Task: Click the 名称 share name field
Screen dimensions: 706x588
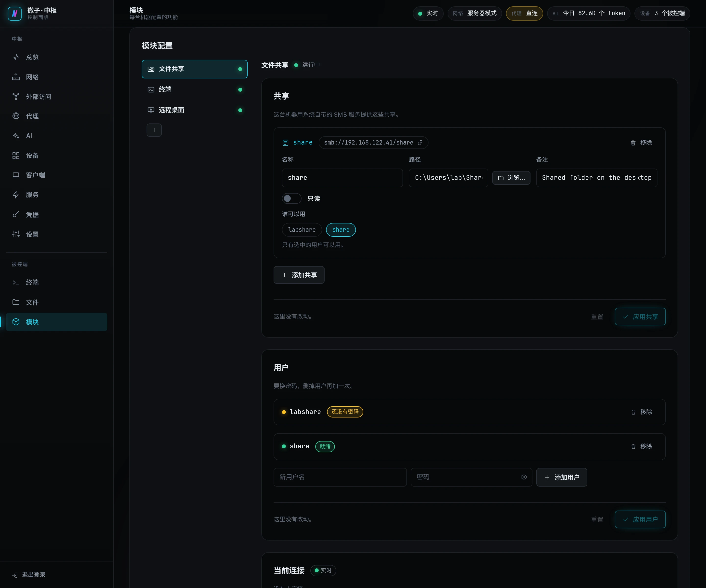Action: click(x=342, y=178)
